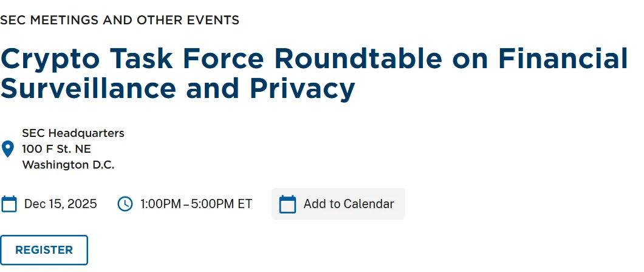Click the word Surveillance in the title
Image resolution: width=644 pixels, height=272 pixels.
pyautogui.click(x=88, y=89)
